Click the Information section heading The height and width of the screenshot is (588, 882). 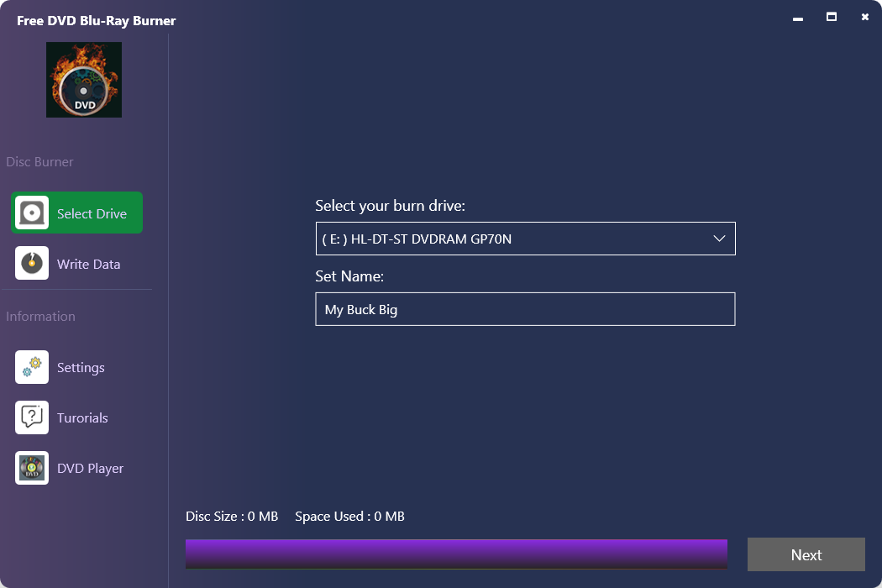coord(40,316)
